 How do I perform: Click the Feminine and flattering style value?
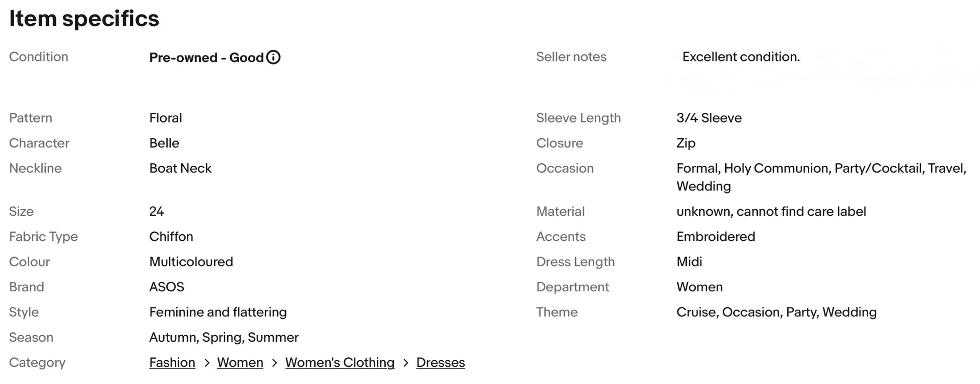(x=218, y=312)
